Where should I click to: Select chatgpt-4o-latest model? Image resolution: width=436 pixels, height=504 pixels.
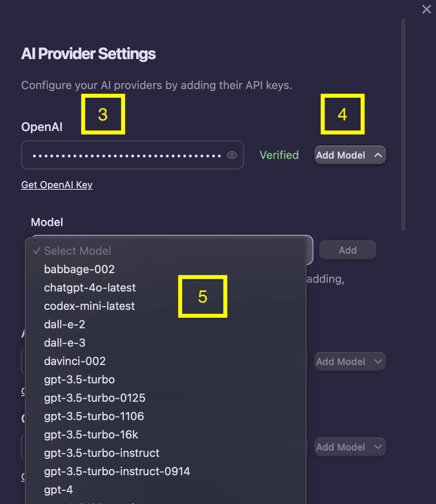pyautogui.click(x=90, y=288)
